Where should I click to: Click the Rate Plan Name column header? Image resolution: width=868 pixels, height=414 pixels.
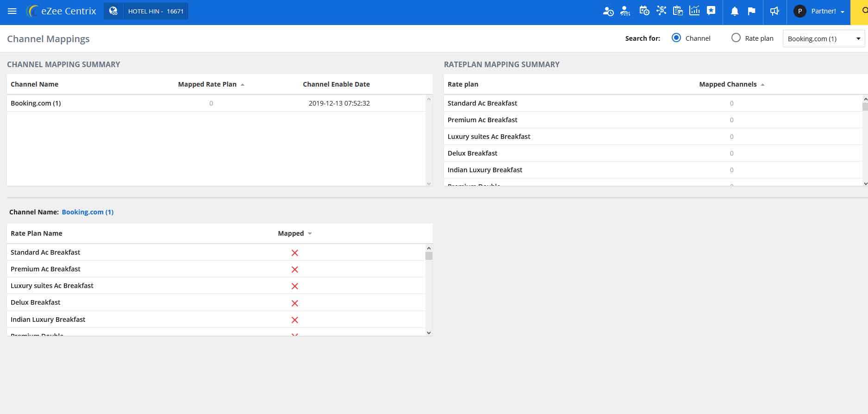tap(37, 233)
